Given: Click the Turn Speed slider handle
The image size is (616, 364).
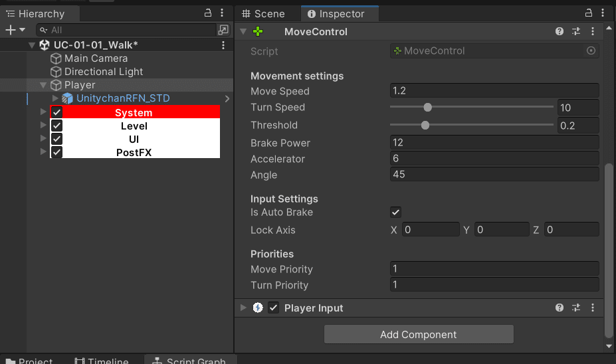Looking at the screenshot, I should click(428, 107).
